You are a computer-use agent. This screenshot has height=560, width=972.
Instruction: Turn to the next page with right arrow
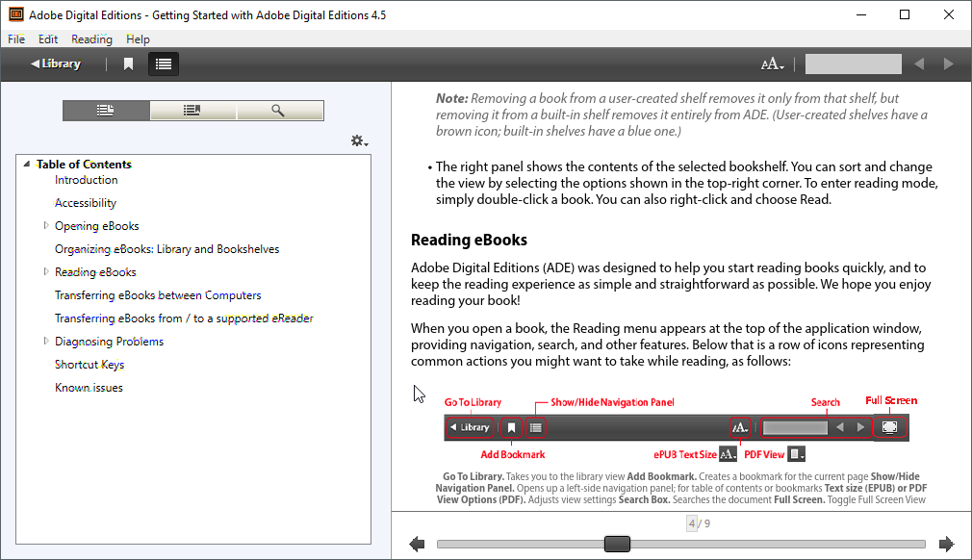(x=947, y=544)
